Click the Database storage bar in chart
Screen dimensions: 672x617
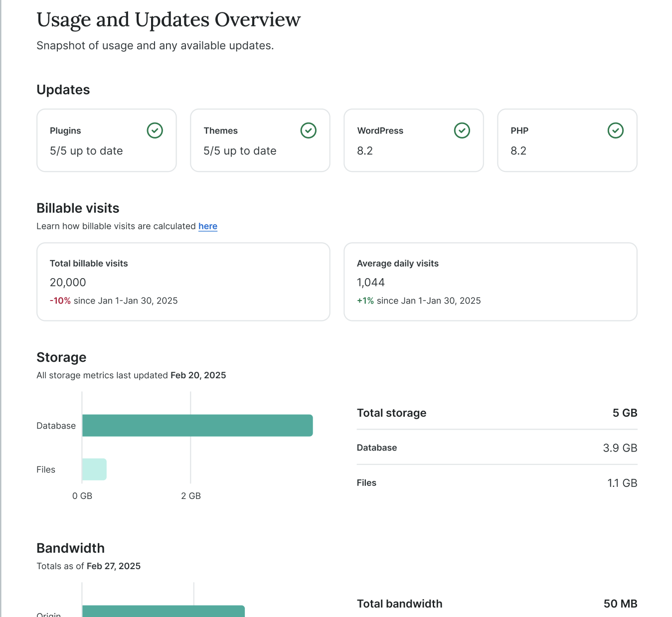pos(197,426)
